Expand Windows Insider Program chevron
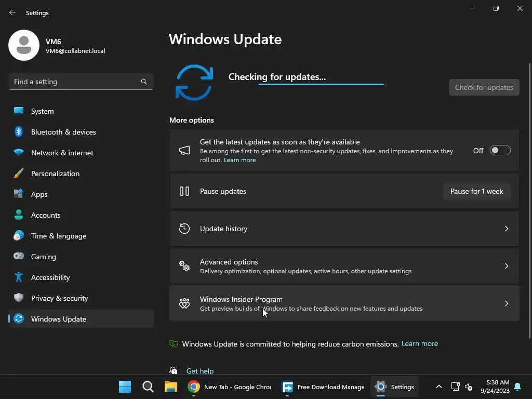 coord(507,303)
